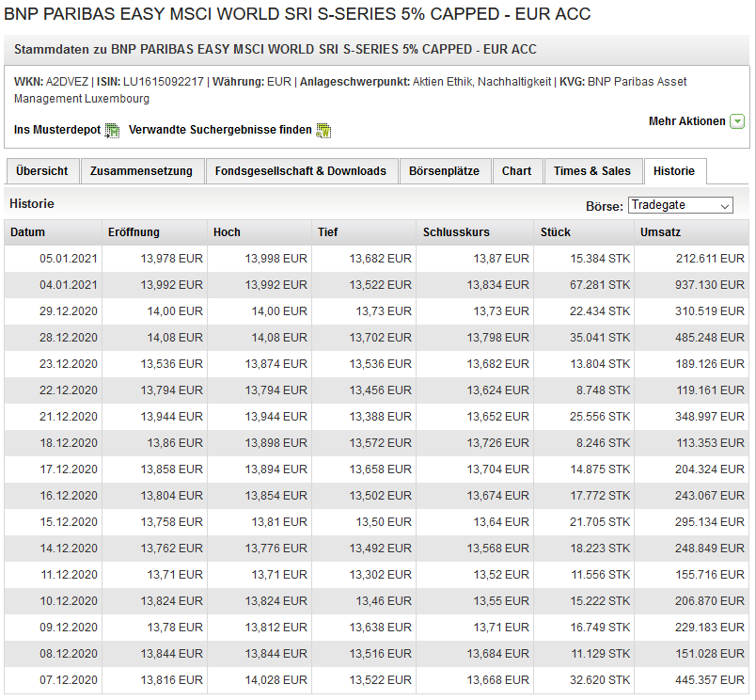
Task: Select the date 04.01.2021
Action: tap(69, 285)
